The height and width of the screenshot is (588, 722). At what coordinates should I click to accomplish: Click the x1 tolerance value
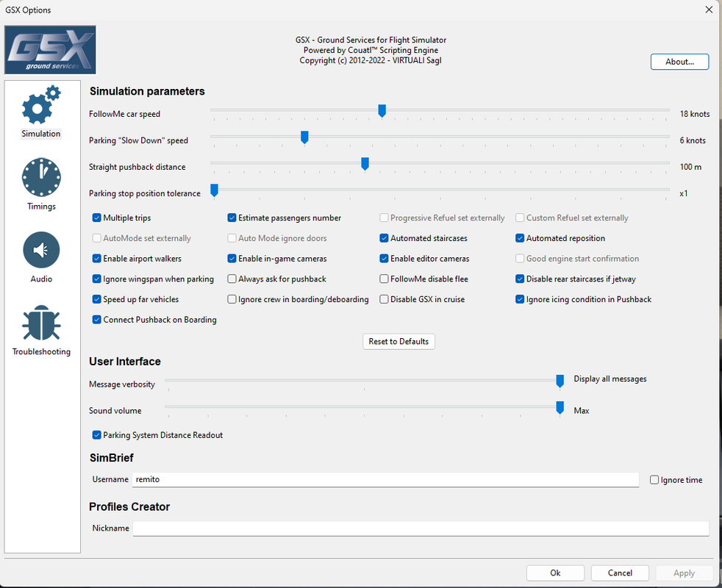(683, 193)
